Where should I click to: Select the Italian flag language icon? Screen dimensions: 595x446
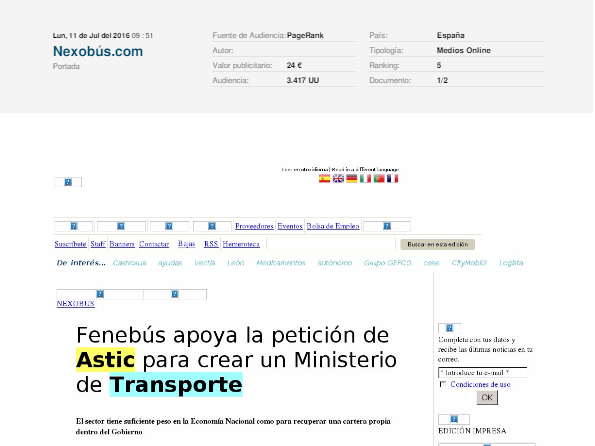[365, 178]
